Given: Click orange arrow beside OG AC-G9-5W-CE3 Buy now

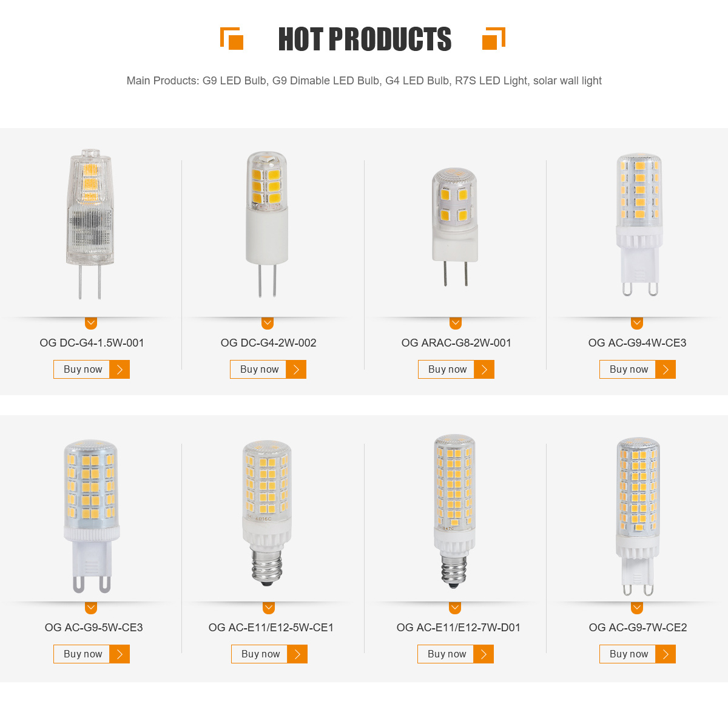Looking at the screenshot, I should click(x=120, y=654).
